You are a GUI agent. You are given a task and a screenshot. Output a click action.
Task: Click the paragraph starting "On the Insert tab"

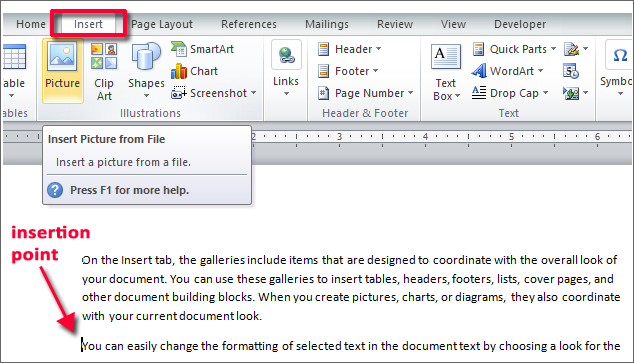tap(351, 288)
